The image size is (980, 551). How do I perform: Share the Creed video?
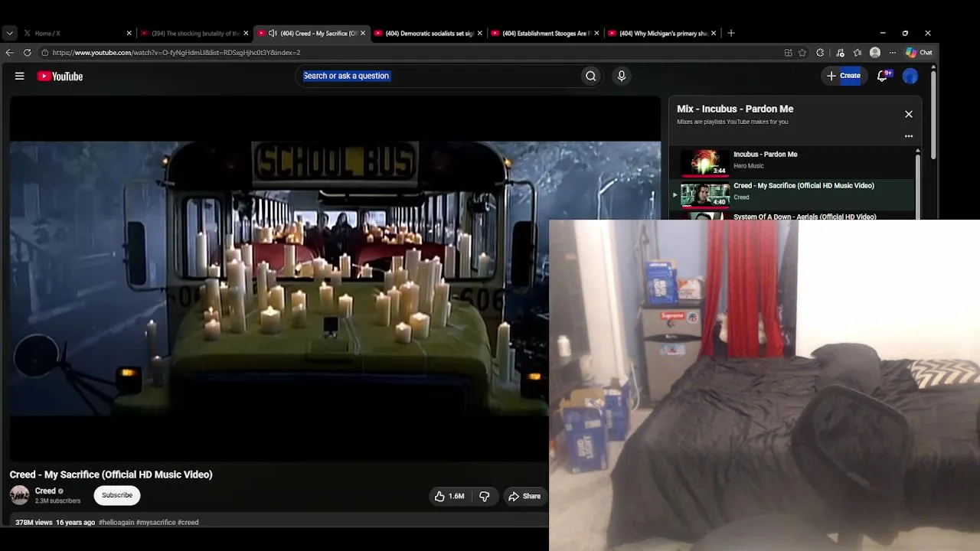pos(524,496)
